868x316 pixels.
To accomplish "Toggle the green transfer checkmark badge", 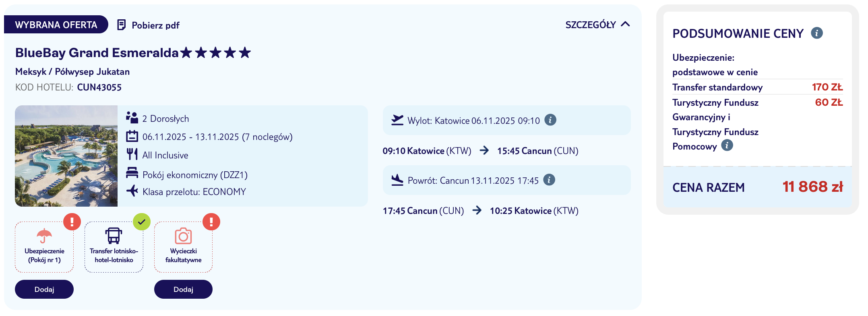I will [142, 222].
